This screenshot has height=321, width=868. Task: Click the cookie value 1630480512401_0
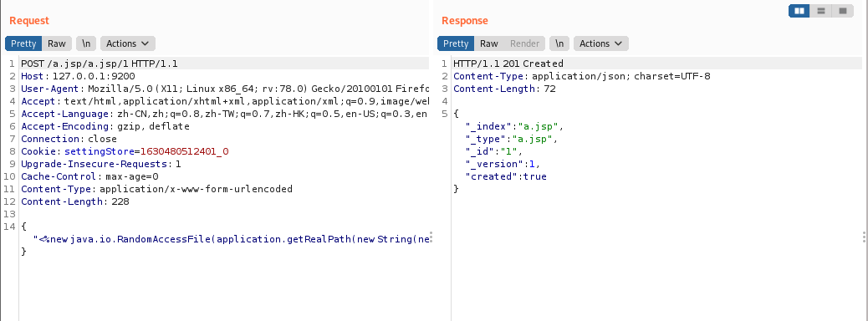coord(184,151)
